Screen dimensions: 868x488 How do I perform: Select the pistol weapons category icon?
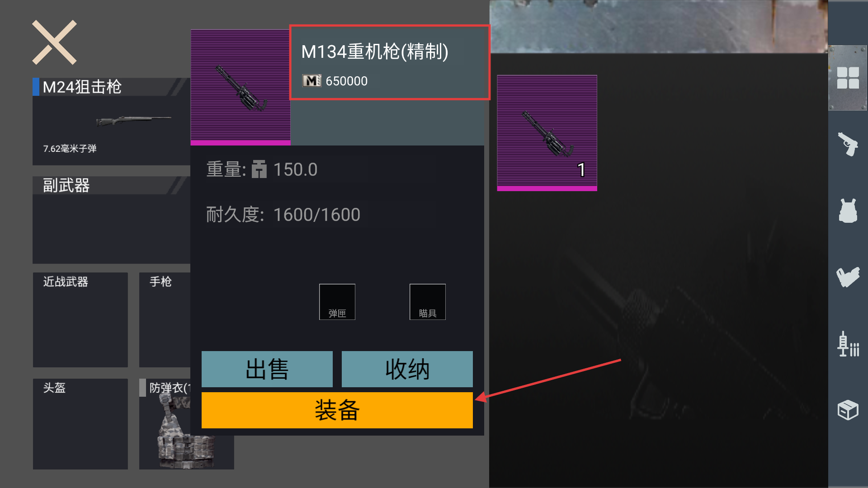click(848, 144)
